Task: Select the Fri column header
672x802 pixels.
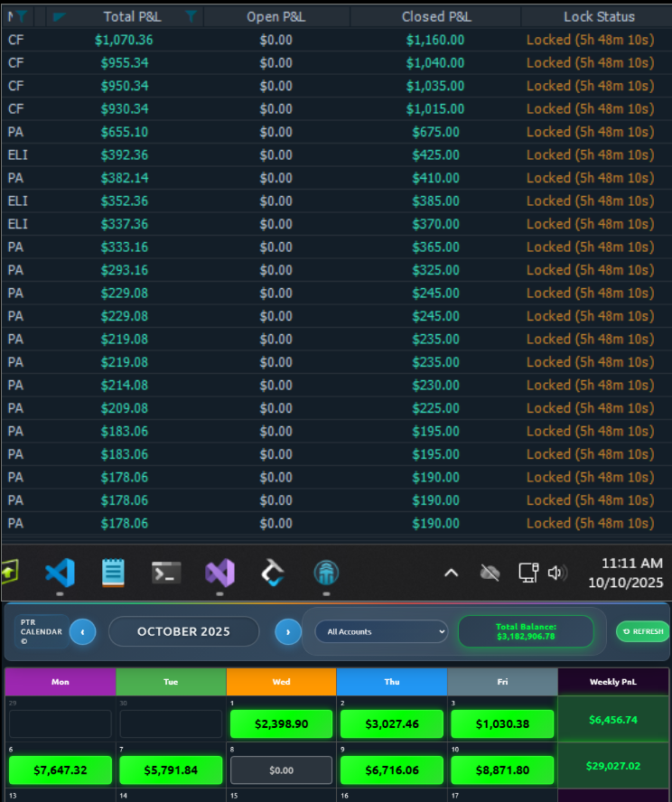Action: pos(502,682)
